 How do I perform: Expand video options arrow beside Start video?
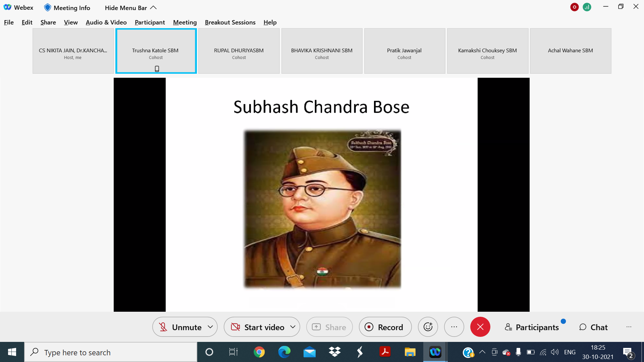pos(293,327)
